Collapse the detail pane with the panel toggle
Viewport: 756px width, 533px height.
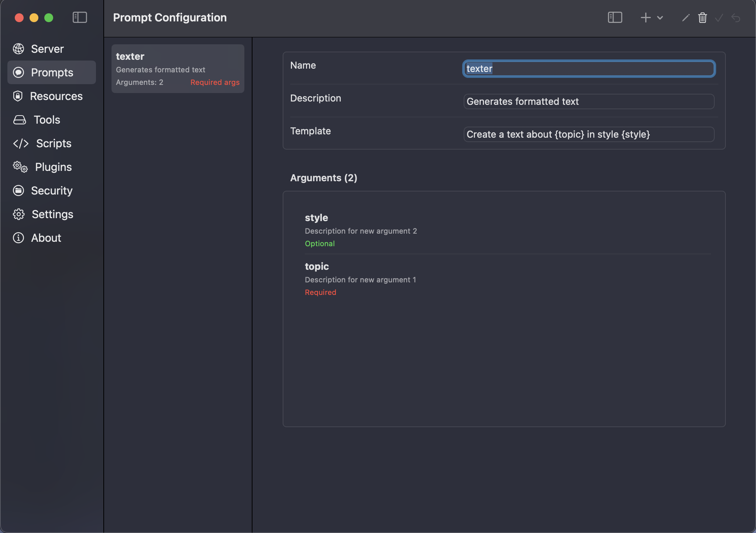tap(614, 17)
